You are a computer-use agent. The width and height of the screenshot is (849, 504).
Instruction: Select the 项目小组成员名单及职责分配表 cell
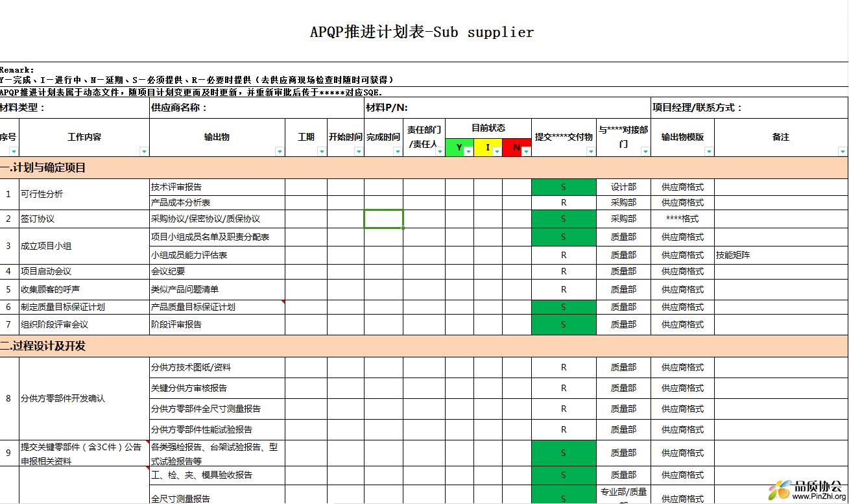pyautogui.click(x=217, y=237)
